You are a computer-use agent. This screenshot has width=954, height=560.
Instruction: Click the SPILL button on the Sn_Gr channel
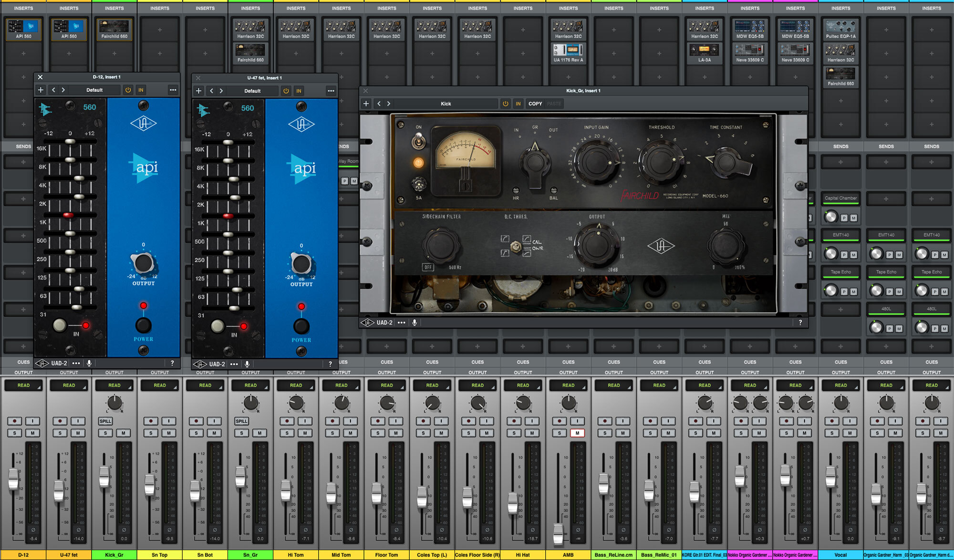(241, 421)
